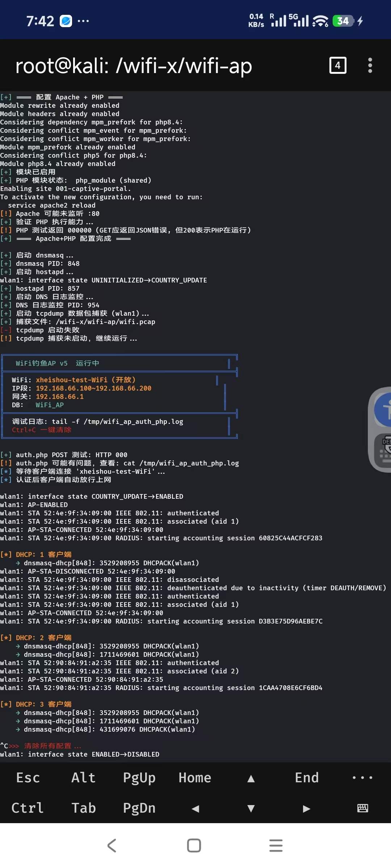Toggle the Alt modifier key
391x868 pixels.
click(x=84, y=778)
